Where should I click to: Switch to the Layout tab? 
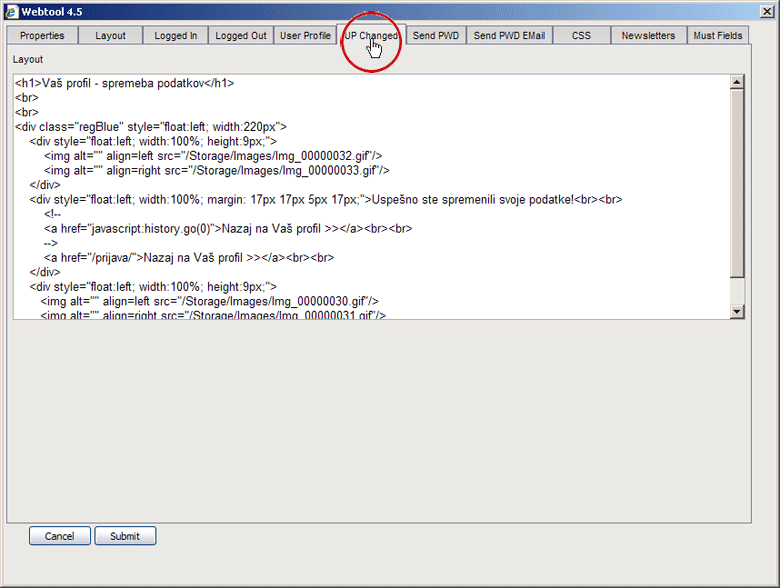(x=110, y=36)
